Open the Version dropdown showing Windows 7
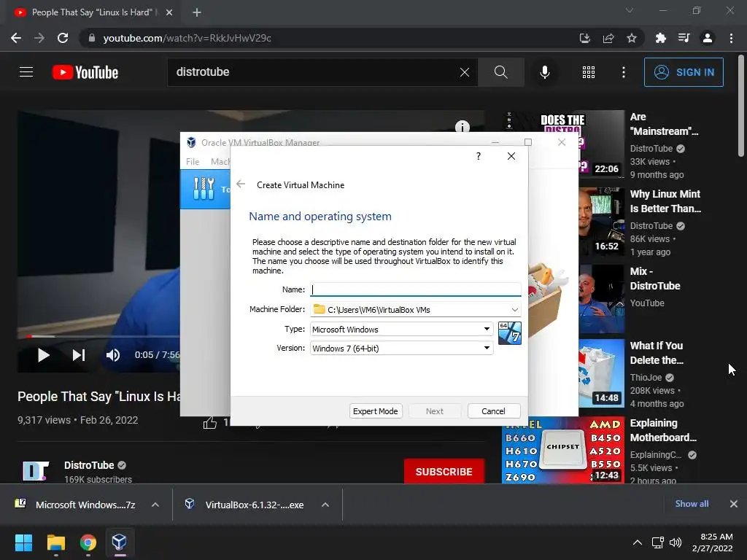Screen dimensions: 747x560 coord(402,348)
